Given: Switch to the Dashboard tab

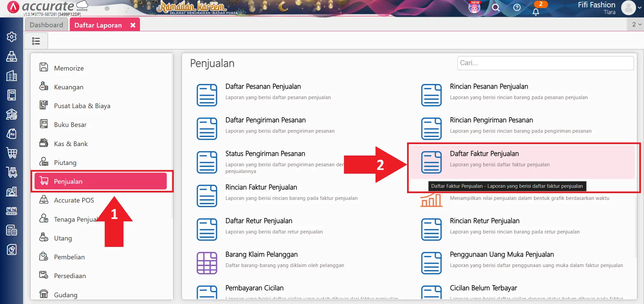Looking at the screenshot, I should pos(46,25).
